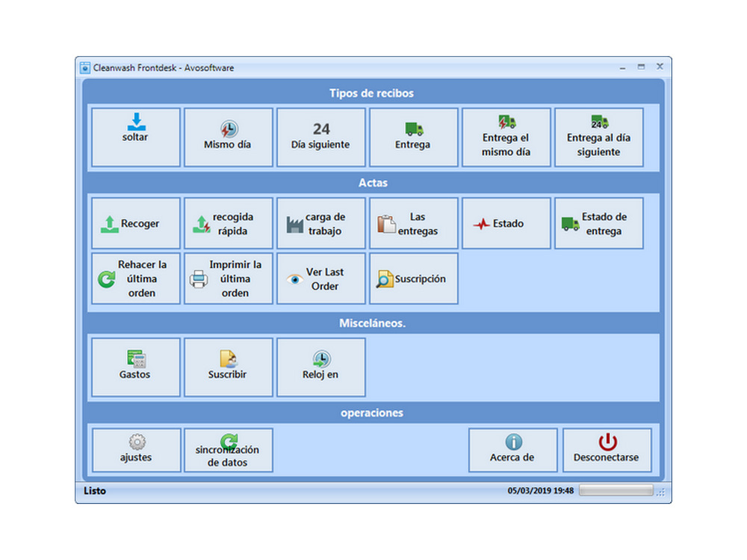Screen dimensions: 747x560
Task: Open ajustes gear settings
Action: point(136,450)
